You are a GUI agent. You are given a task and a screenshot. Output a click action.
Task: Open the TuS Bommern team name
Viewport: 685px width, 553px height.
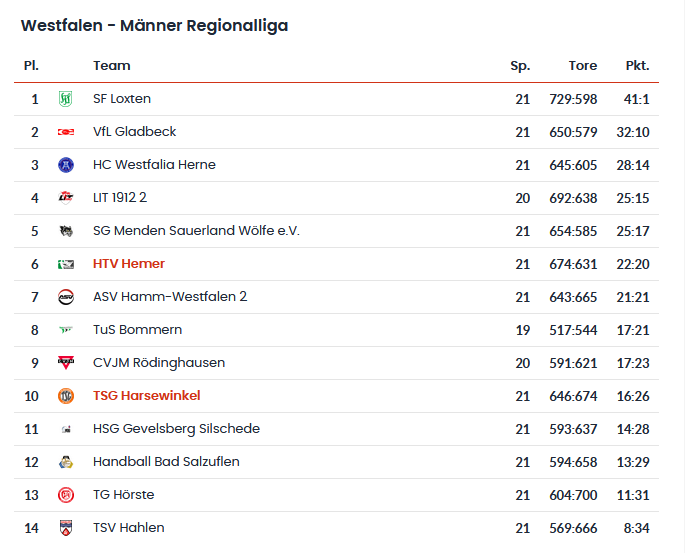tap(137, 330)
